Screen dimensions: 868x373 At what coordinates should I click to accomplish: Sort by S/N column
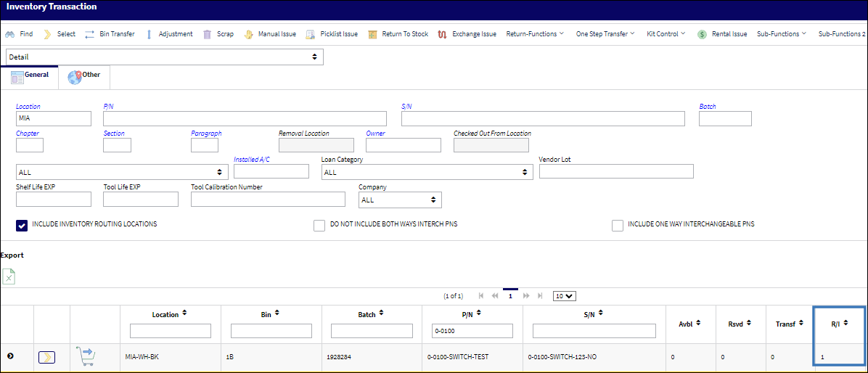click(601, 313)
